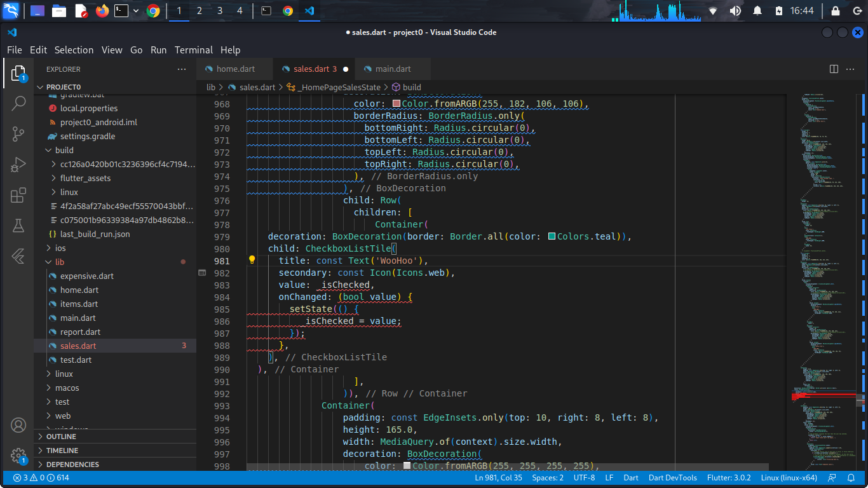
Task: Expand the TIMELINE section
Action: pyautogui.click(x=115, y=451)
